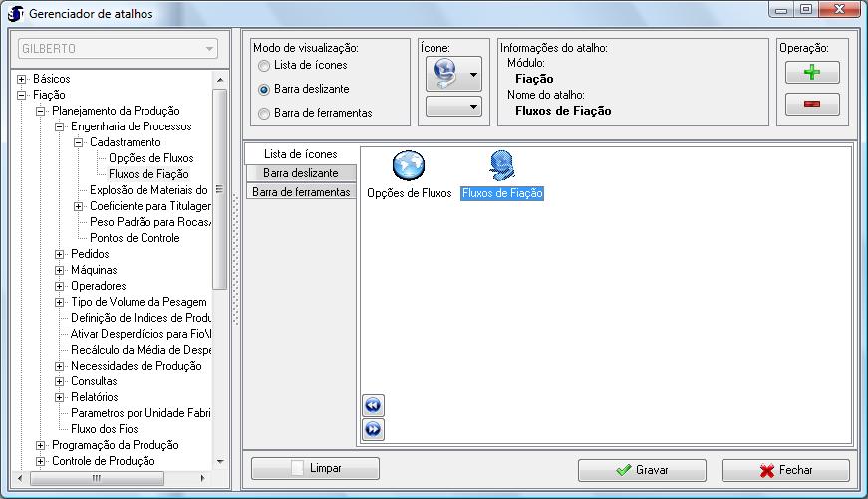Expand the Básicos tree node

pos(22,79)
